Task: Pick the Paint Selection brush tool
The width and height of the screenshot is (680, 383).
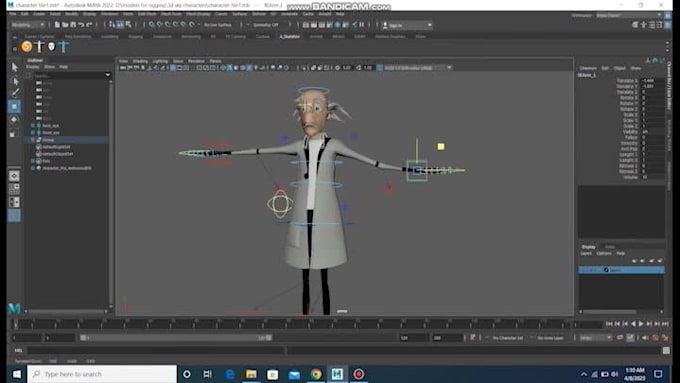Action: coord(14,93)
